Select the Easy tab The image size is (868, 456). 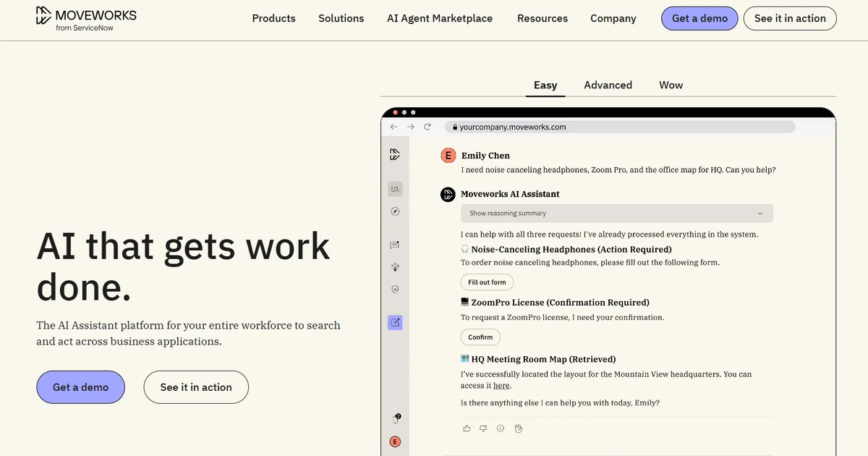(545, 85)
